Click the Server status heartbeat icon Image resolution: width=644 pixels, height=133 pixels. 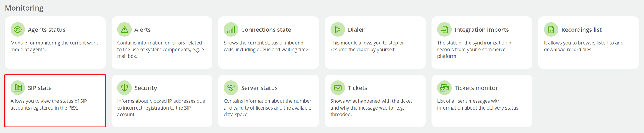pyautogui.click(x=231, y=88)
